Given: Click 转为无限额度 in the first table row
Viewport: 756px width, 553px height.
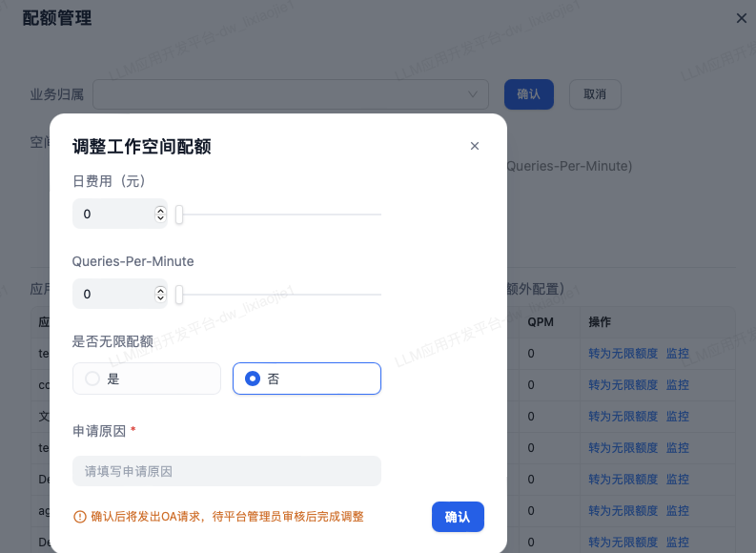Looking at the screenshot, I should point(623,354).
